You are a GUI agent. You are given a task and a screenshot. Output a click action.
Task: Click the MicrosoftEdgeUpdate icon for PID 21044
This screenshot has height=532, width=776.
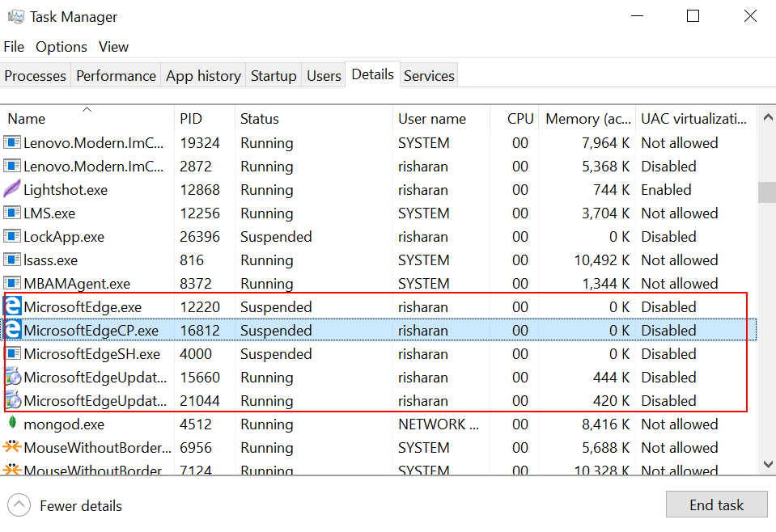tap(13, 400)
